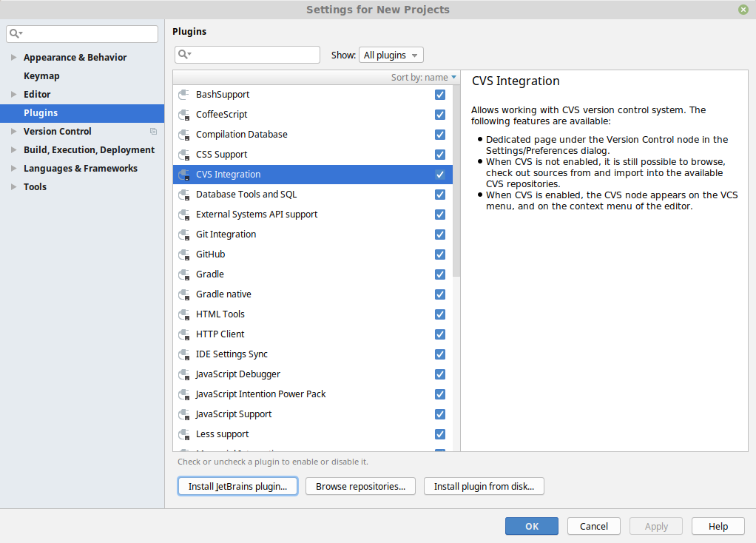
Task: Expand the Version Control node
Action: coord(13,131)
